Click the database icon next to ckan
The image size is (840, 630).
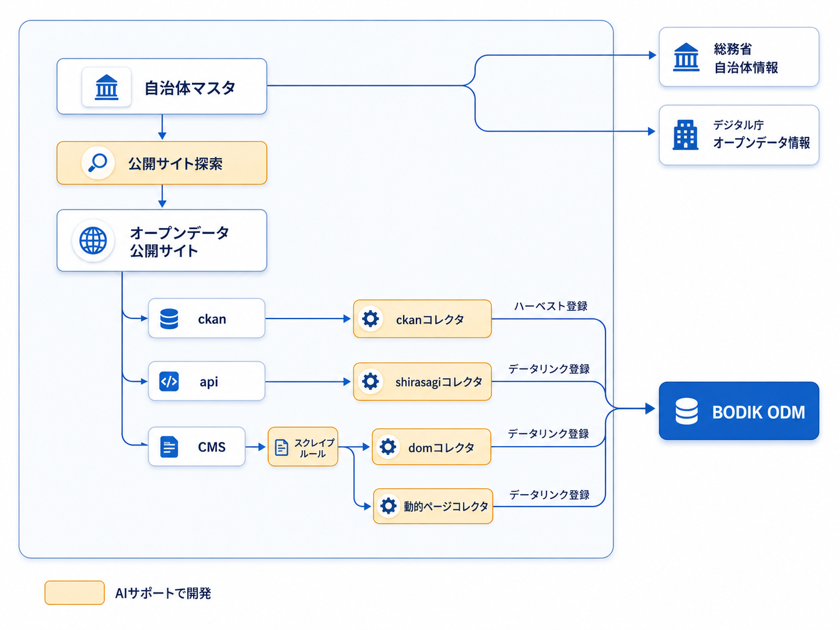[x=169, y=319]
